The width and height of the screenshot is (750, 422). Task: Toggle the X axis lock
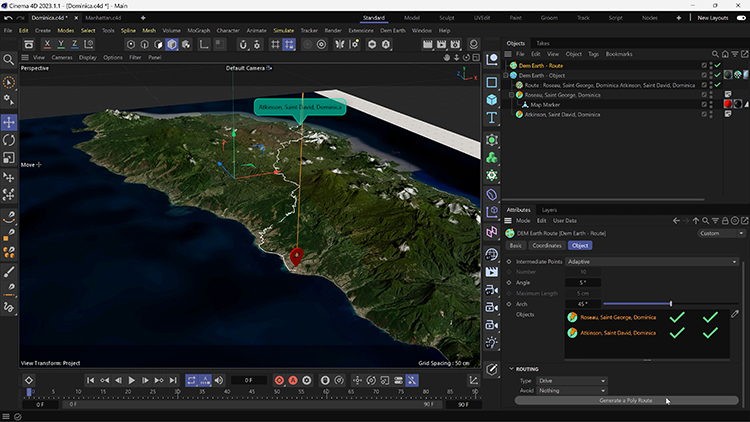click(48, 44)
